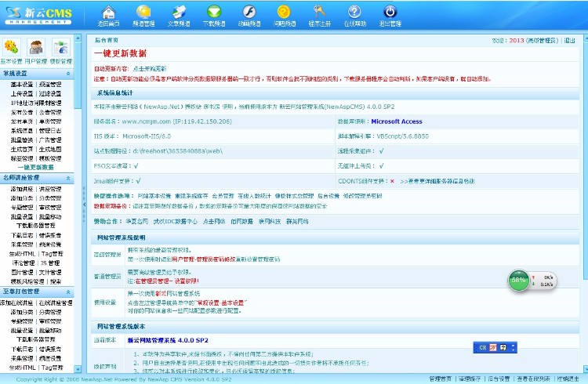Click 会员管理 quick link
The width and height of the screenshot is (588, 384).
tap(223, 196)
